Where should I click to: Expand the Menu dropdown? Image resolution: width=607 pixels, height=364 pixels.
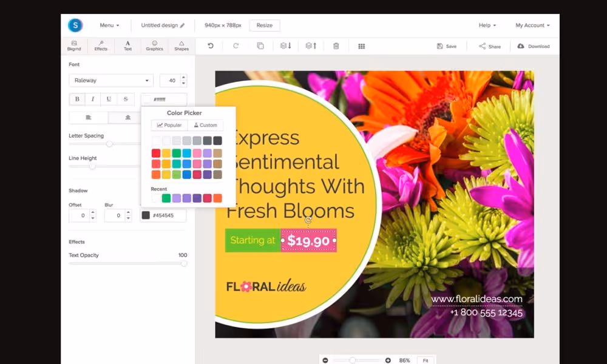click(x=109, y=25)
